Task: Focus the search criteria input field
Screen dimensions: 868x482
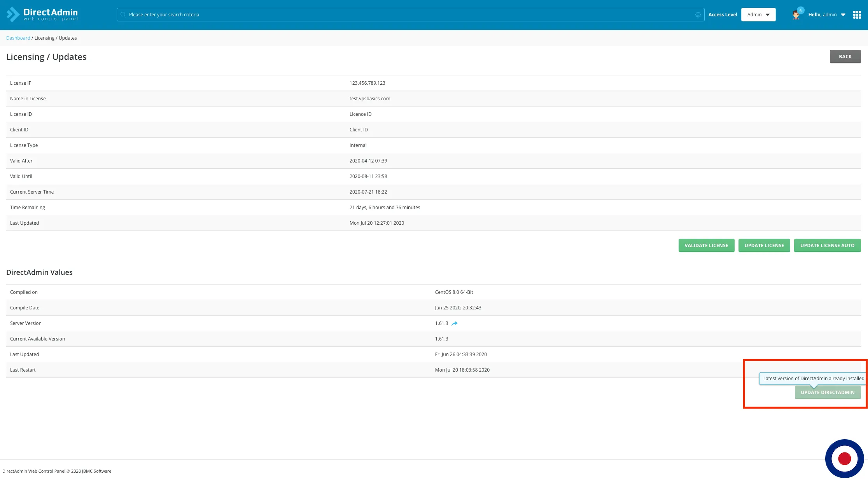Action: pyautogui.click(x=408, y=15)
